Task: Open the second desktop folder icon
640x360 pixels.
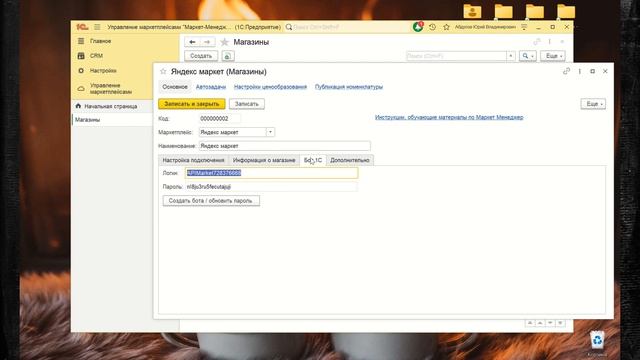Action: [x=504, y=11]
